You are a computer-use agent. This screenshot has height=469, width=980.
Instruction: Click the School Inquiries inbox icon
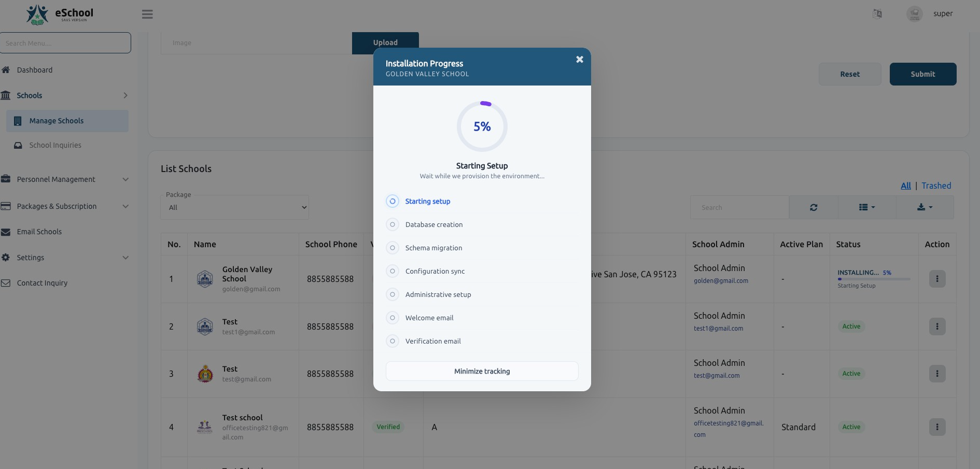(x=18, y=146)
